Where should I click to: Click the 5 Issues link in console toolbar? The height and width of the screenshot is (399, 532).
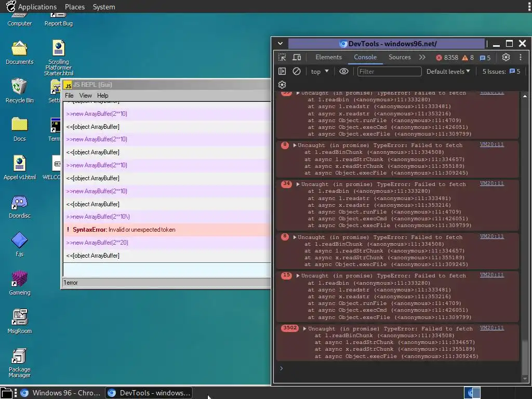point(501,72)
